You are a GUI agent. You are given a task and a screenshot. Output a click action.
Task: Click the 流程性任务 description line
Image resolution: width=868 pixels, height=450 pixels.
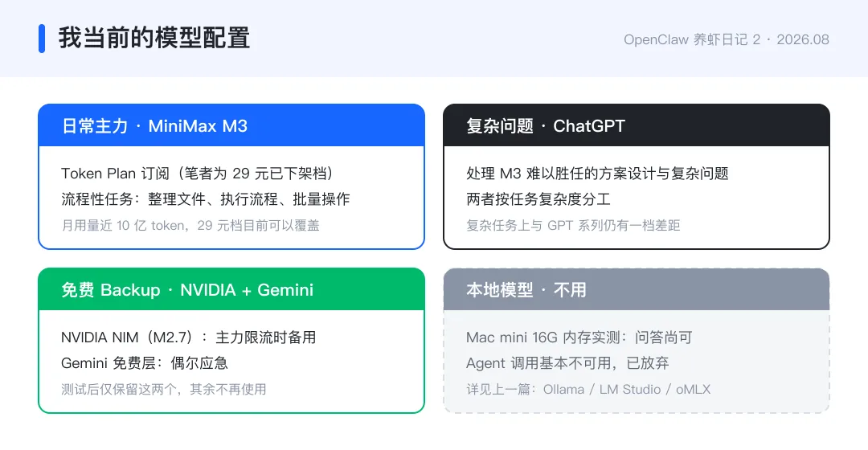(206, 199)
